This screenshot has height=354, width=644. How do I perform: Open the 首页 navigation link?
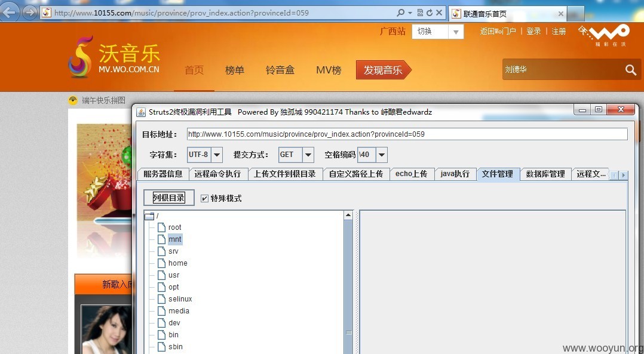(194, 70)
